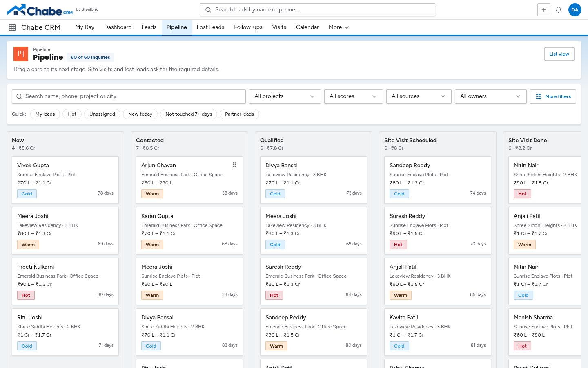Viewport: 588px width, 368px height.
Task: Switch to List view
Action: click(559, 54)
